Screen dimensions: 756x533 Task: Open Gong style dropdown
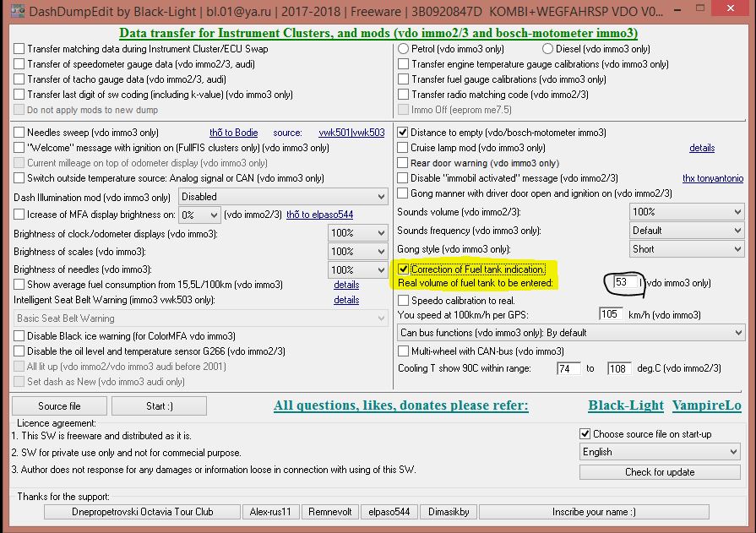point(687,249)
